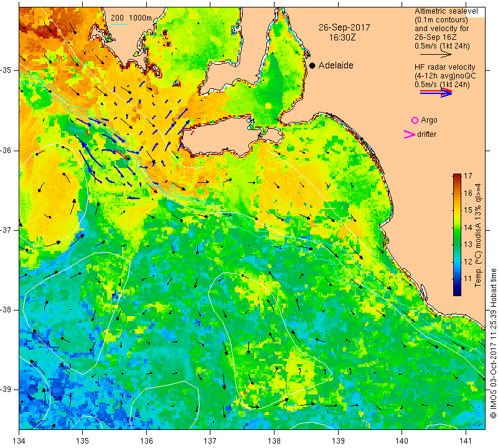
Task: Click the colorbar tick label 17
Action: (468, 176)
